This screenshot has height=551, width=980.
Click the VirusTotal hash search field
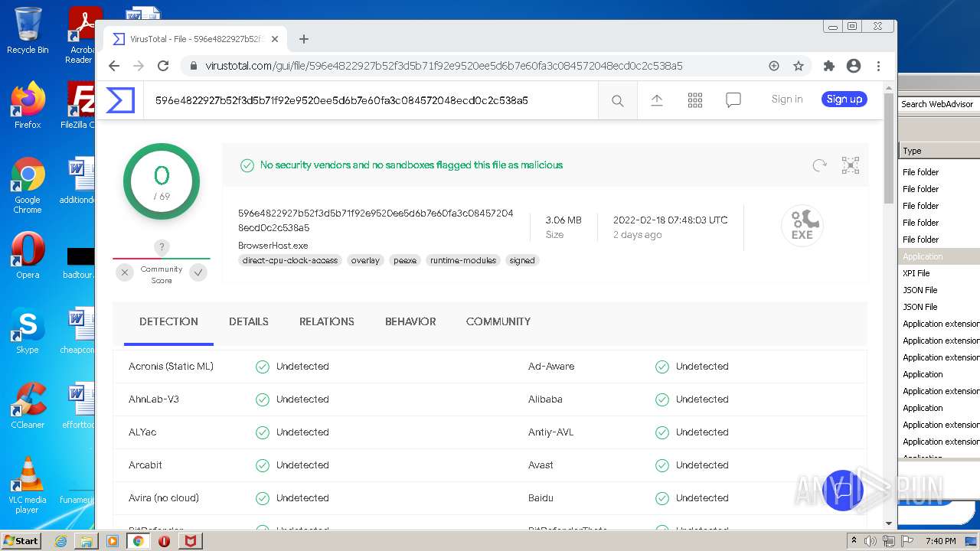click(x=371, y=100)
